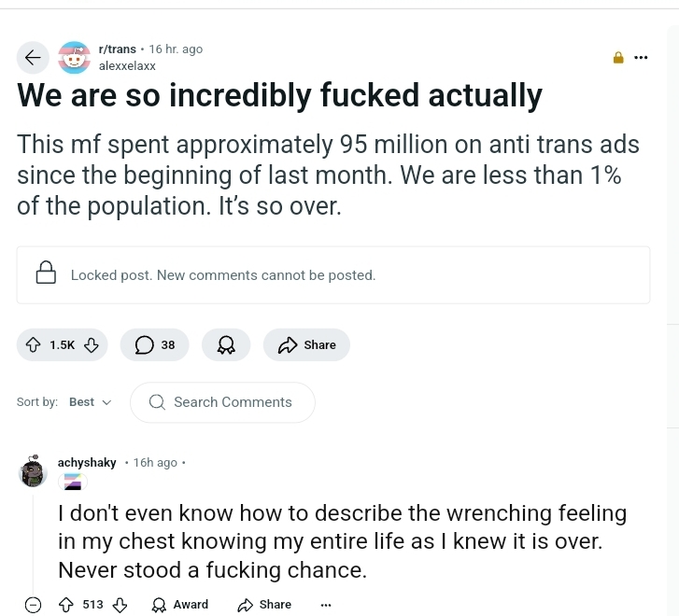Image resolution: width=679 pixels, height=616 pixels.
Task: Downvote the post
Action: pos(91,344)
